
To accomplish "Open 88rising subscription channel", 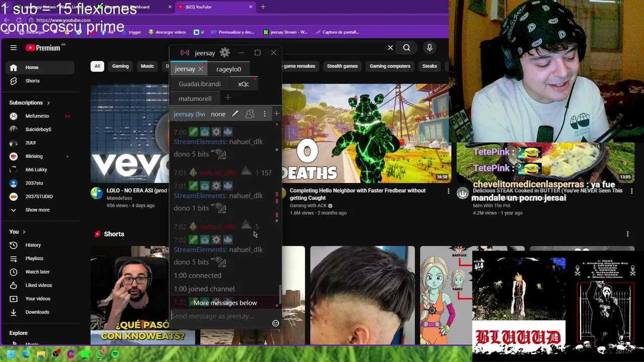I will click(x=40, y=156).
